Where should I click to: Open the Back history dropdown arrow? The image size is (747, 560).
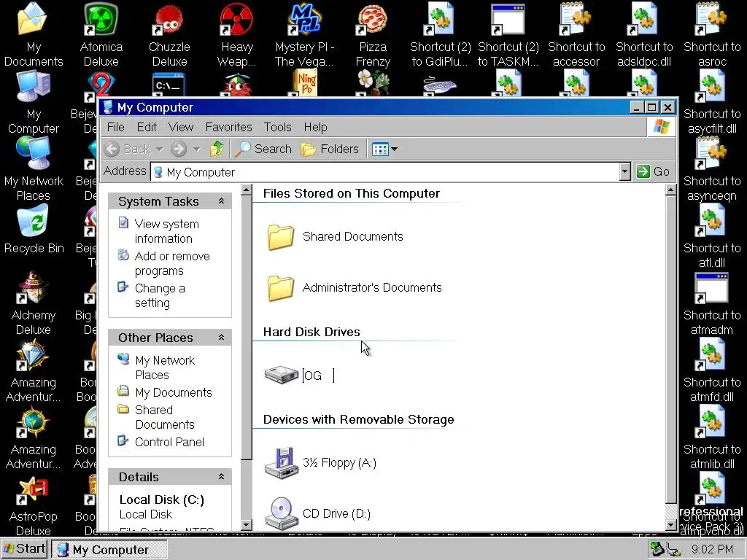159,149
